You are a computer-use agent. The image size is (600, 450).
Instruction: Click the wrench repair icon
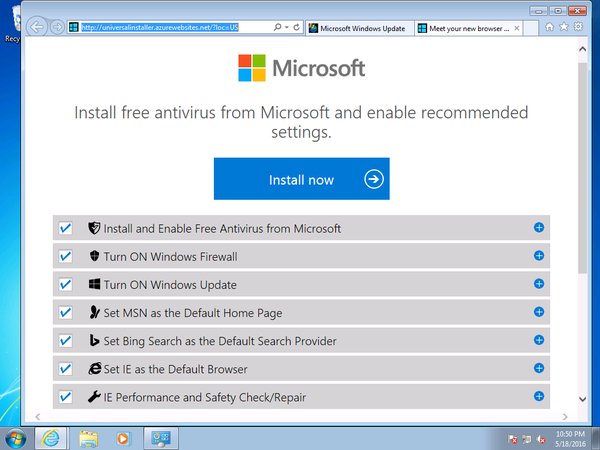coord(94,396)
